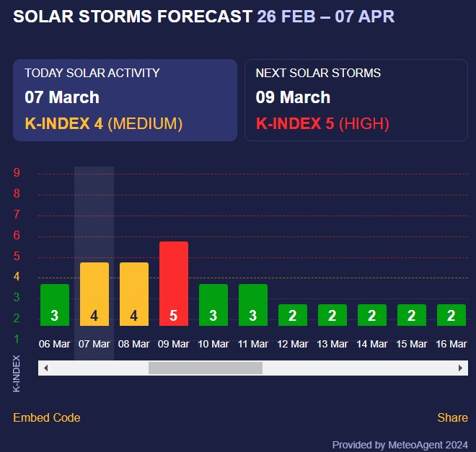Click the 15 Mar bar
The height and width of the screenshot is (452, 476).
coord(412,315)
